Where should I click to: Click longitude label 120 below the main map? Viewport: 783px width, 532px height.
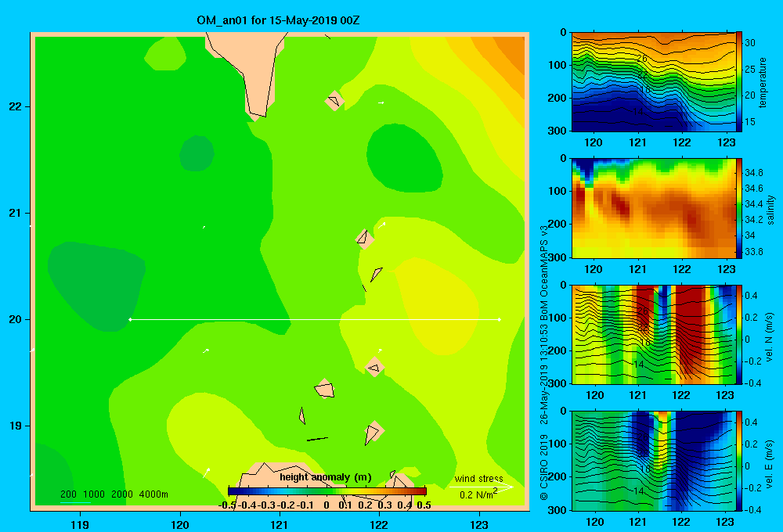[x=180, y=524]
